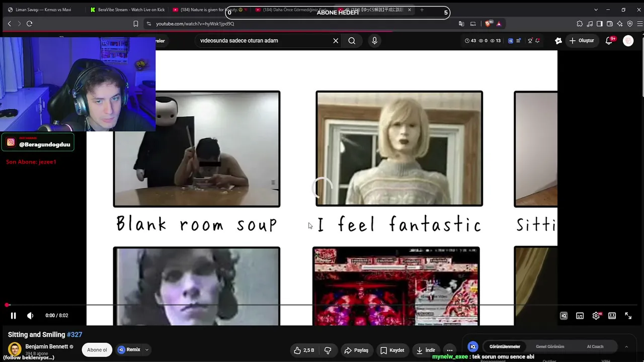Click the icon left of Oluştur
Image resolution: width=644 pixels, height=362 pixels.
coord(558,41)
